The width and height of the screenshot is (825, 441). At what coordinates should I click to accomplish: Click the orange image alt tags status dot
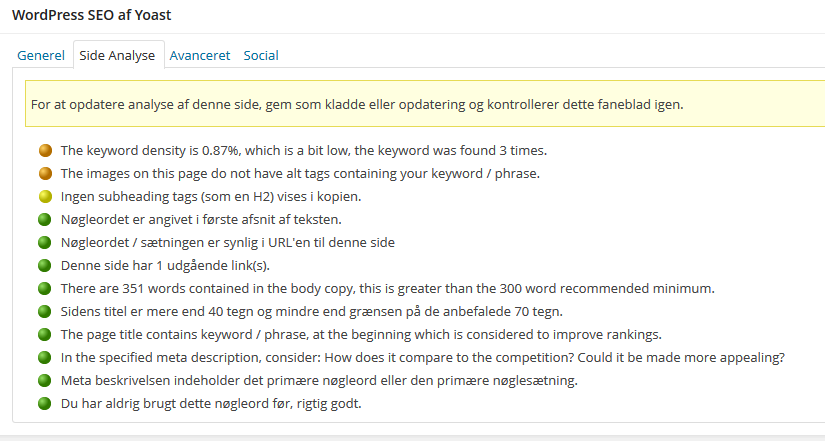coord(45,173)
